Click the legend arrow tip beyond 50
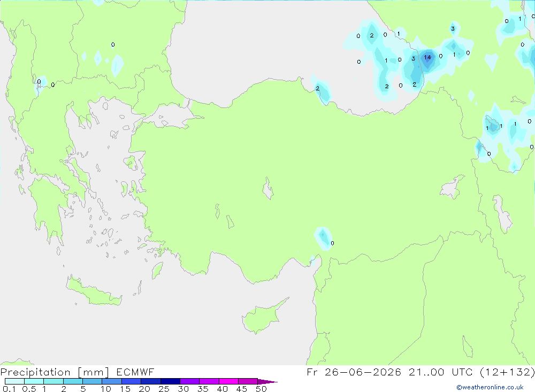The width and height of the screenshot is (535, 392). pos(268,382)
